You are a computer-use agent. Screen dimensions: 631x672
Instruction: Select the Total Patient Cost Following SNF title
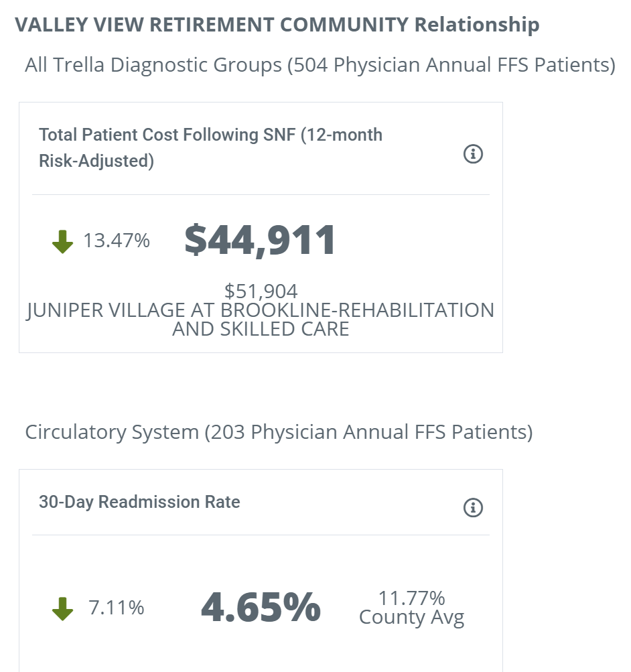[x=211, y=148]
